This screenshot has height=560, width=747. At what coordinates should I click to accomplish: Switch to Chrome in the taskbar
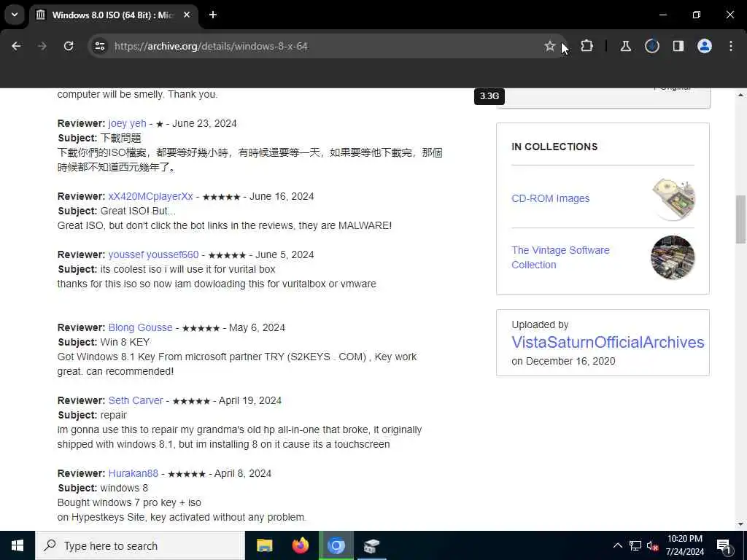click(336, 545)
